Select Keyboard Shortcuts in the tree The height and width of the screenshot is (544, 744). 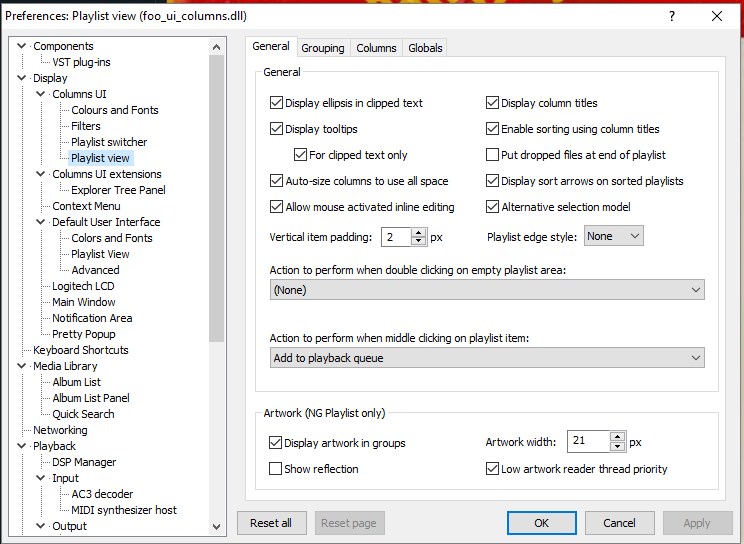(80, 350)
